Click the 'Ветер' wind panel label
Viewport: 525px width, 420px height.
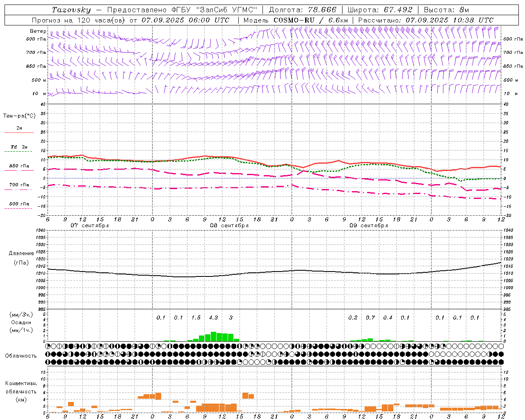(38, 31)
